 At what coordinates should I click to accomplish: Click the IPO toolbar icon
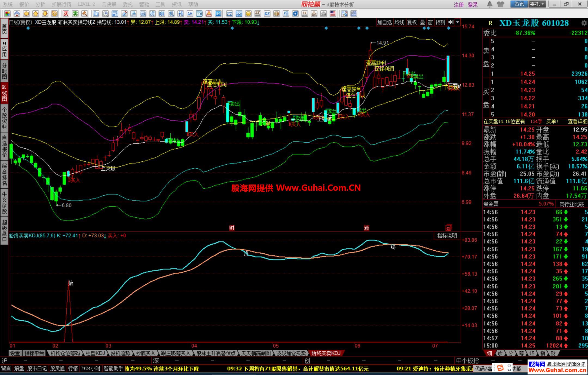[x=218, y=14]
